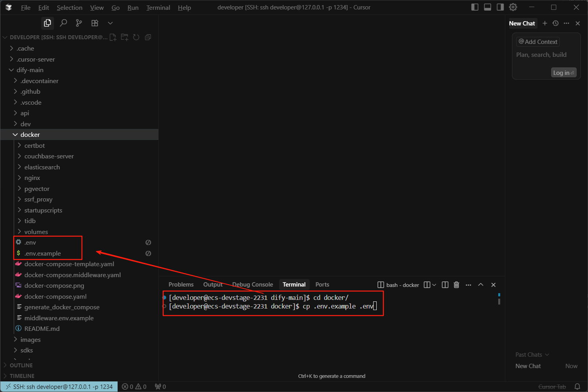Open the Run menu
Screen dimensions: 588x392
pyautogui.click(x=133, y=7)
